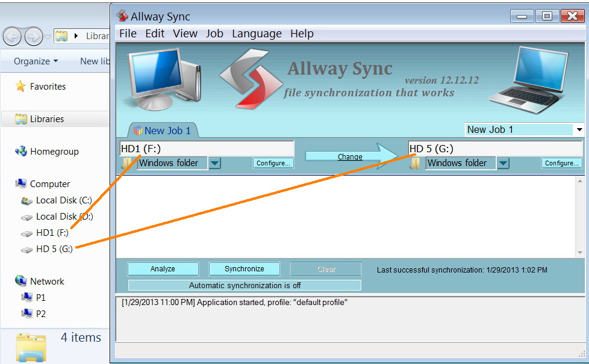Open the left Windows folder type dropdown
The height and width of the screenshot is (364, 589).
click(214, 163)
